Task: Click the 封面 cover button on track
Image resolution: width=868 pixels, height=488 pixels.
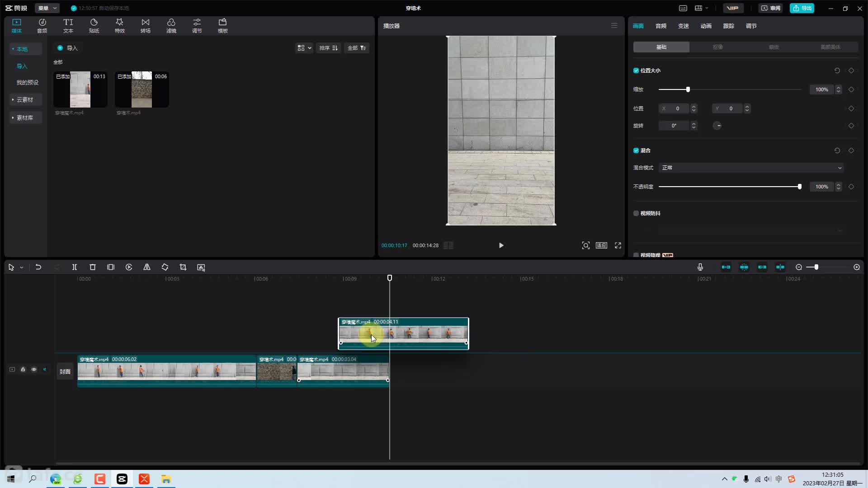Action: click(65, 371)
